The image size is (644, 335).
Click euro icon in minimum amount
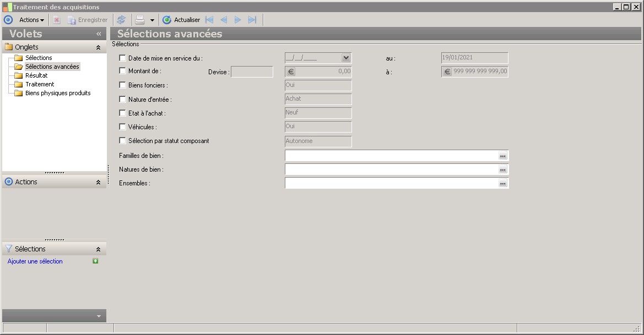click(291, 72)
